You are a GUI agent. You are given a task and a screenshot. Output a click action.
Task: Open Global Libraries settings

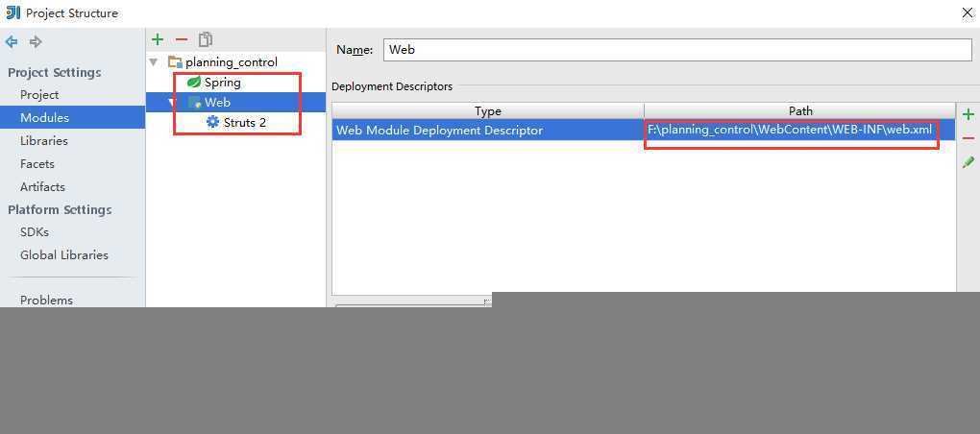coord(63,254)
